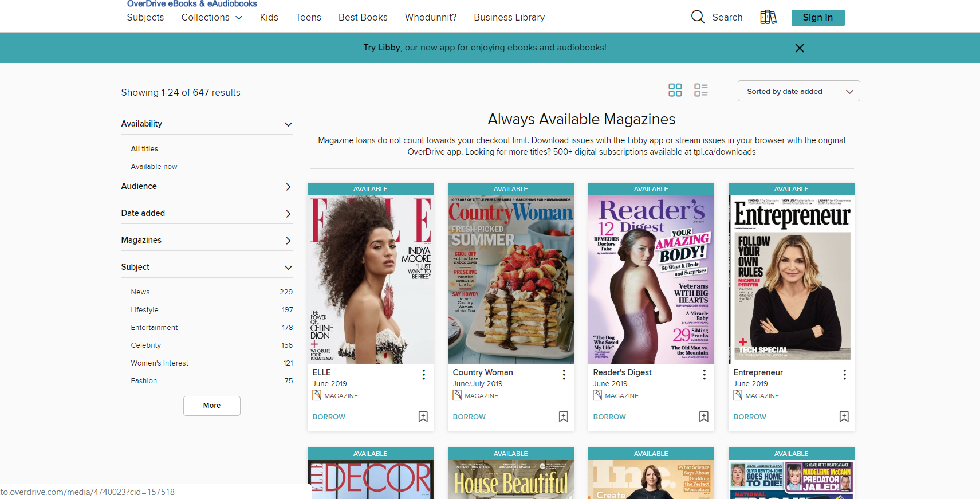The image size is (980, 499).
Task: Open the Entrepreneur title link
Action: pyautogui.click(x=758, y=372)
